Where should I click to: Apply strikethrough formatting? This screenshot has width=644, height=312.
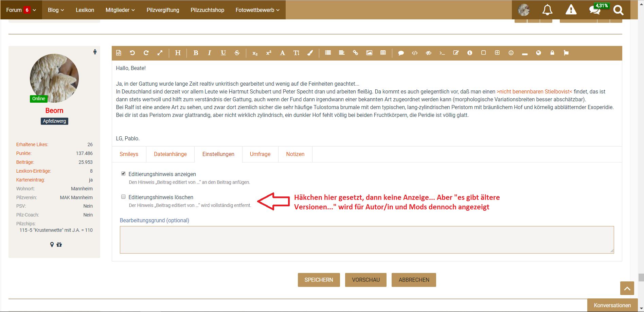pos(237,53)
